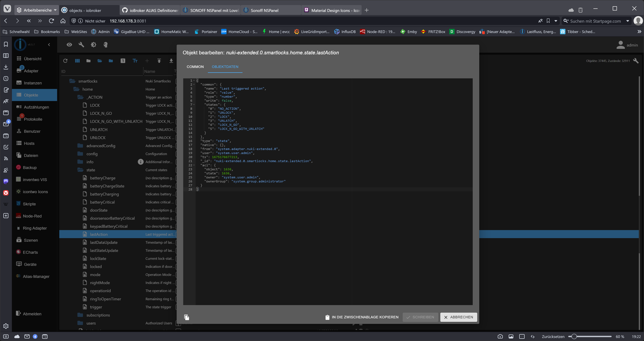This screenshot has width=644, height=341.
Task: Toggle text-size Tt icon in objects toolbar
Action: coord(135,61)
